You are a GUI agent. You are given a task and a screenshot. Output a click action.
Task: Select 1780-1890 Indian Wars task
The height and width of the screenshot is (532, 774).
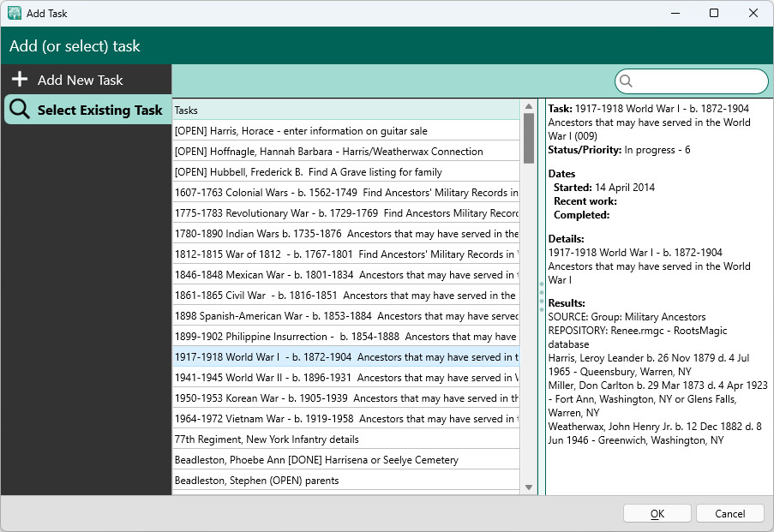point(346,233)
